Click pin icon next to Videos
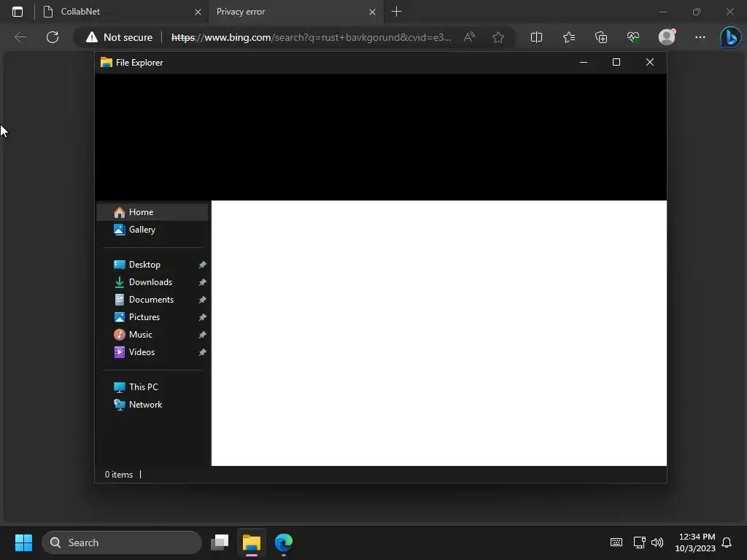The image size is (747, 560). coord(203,352)
